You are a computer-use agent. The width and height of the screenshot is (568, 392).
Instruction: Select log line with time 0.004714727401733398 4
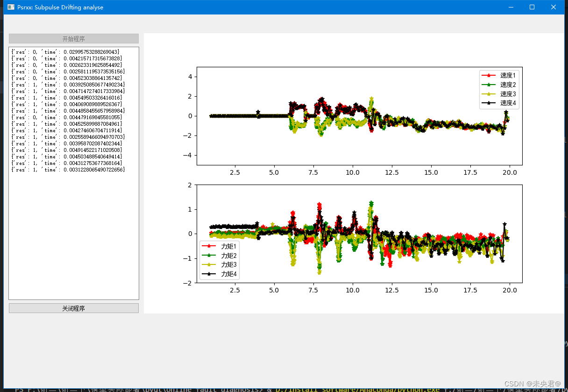[x=68, y=91]
